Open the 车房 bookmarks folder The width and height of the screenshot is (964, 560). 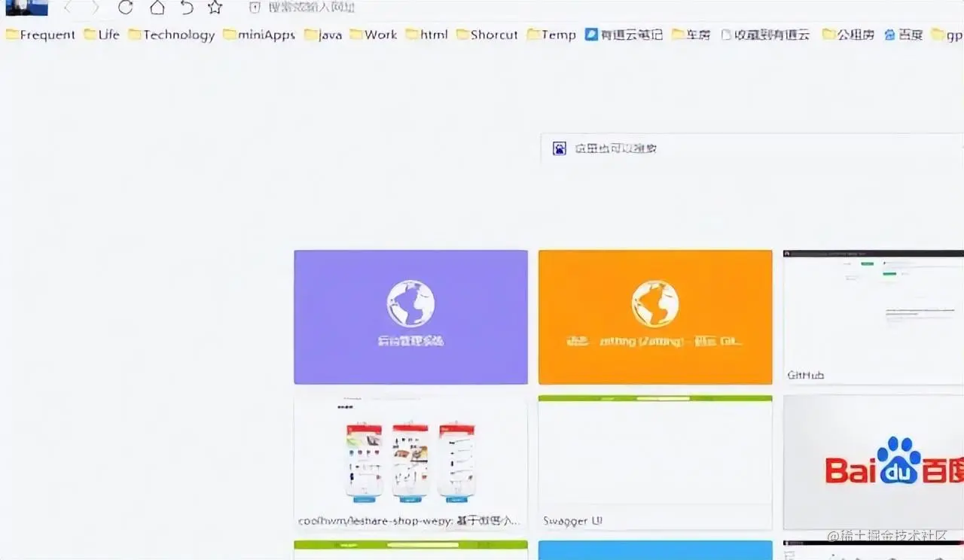click(x=691, y=35)
